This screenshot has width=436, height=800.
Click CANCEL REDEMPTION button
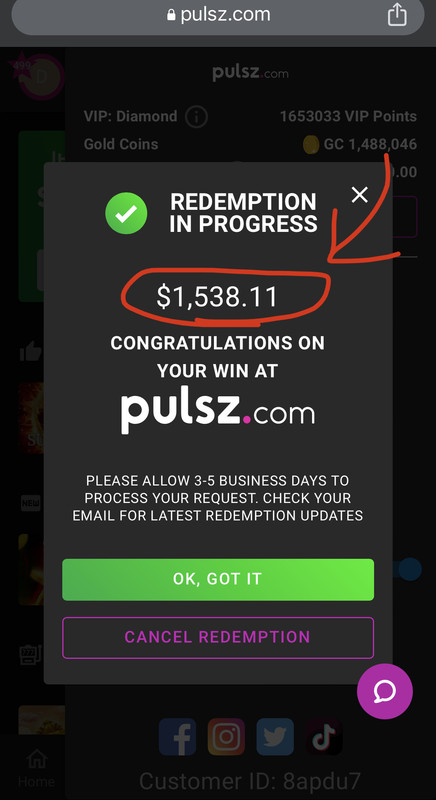[x=218, y=638]
